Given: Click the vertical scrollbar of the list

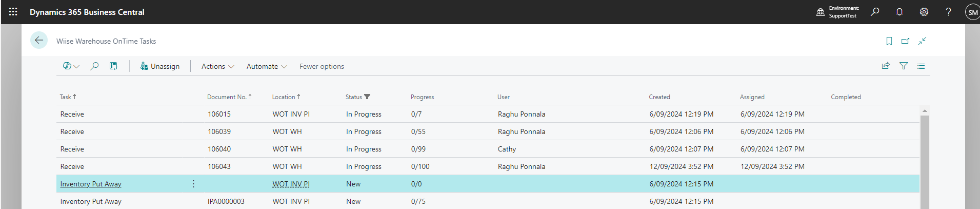Looking at the screenshot, I should click(x=925, y=159).
